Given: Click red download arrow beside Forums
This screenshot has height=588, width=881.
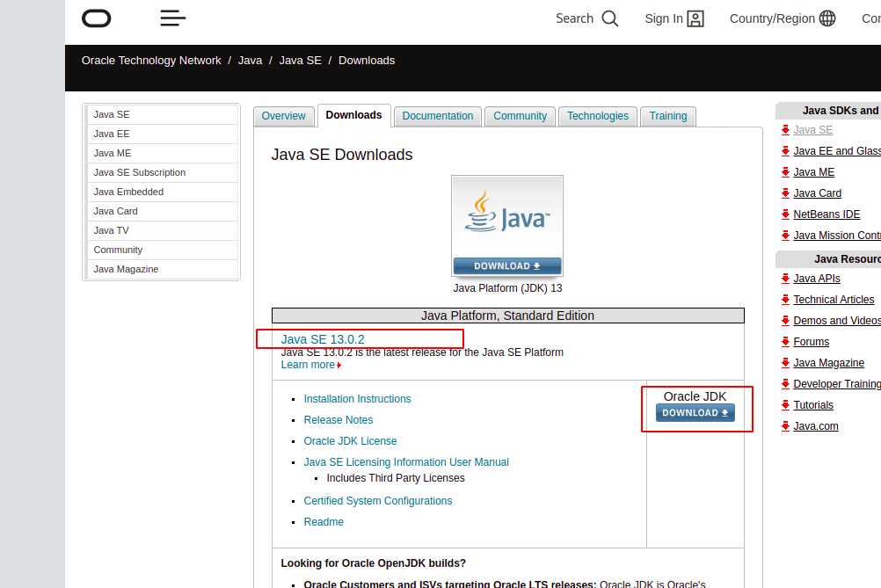Looking at the screenshot, I should pyautogui.click(x=785, y=341).
